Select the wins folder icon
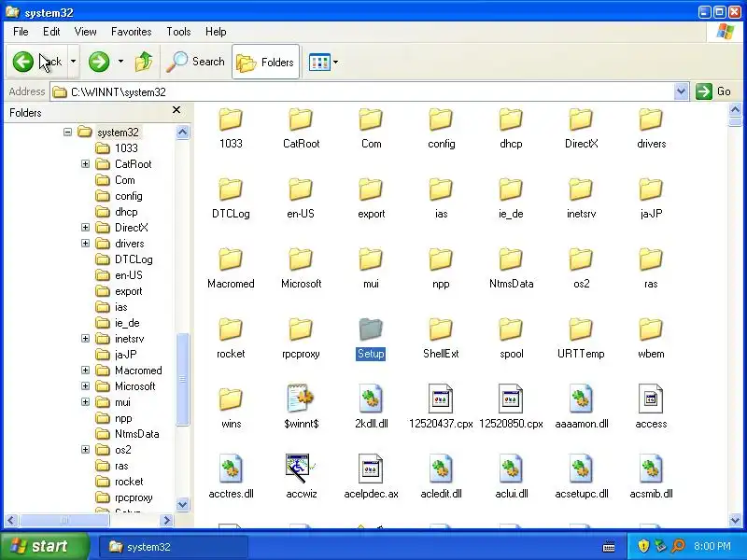The image size is (747, 560). click(231, 399)
